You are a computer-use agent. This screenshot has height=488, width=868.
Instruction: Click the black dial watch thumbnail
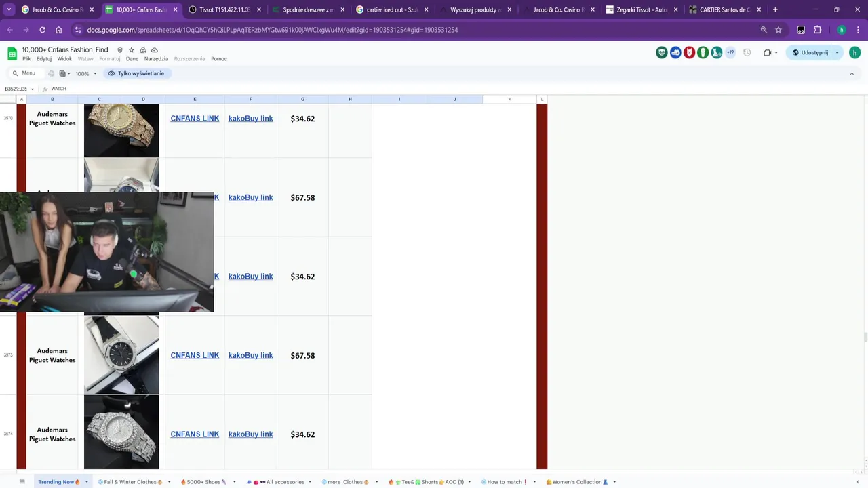click(121, 355)
